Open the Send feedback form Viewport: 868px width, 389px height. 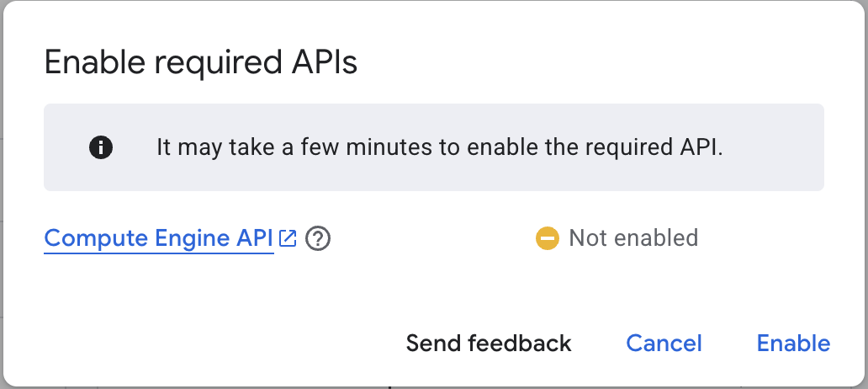(489, 344)
